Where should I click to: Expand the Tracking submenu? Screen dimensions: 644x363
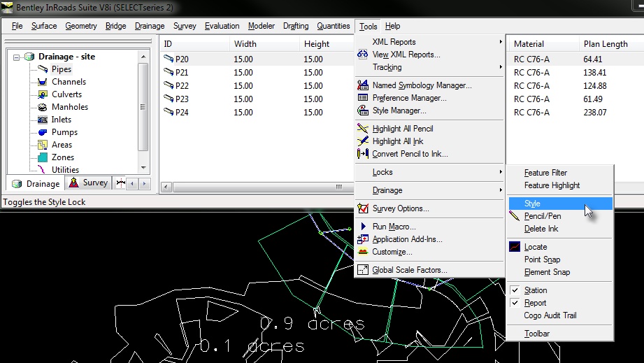[x=429, y=67]
